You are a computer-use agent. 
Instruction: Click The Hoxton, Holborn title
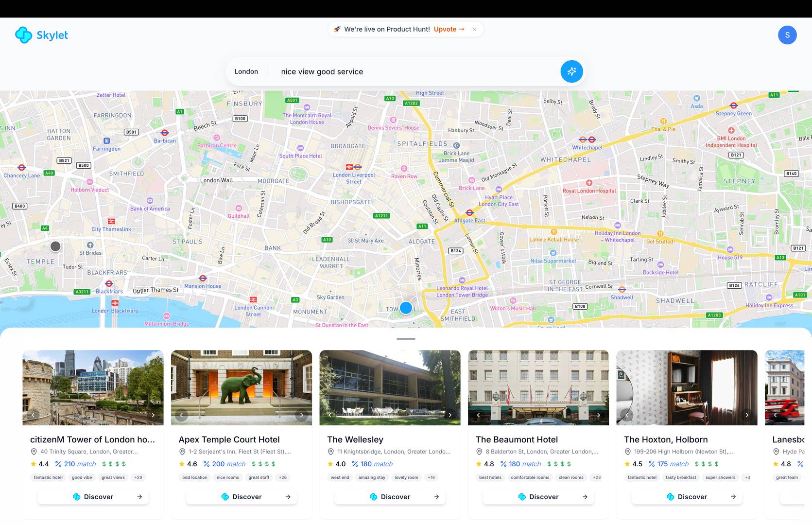click(x=666, y=439)
